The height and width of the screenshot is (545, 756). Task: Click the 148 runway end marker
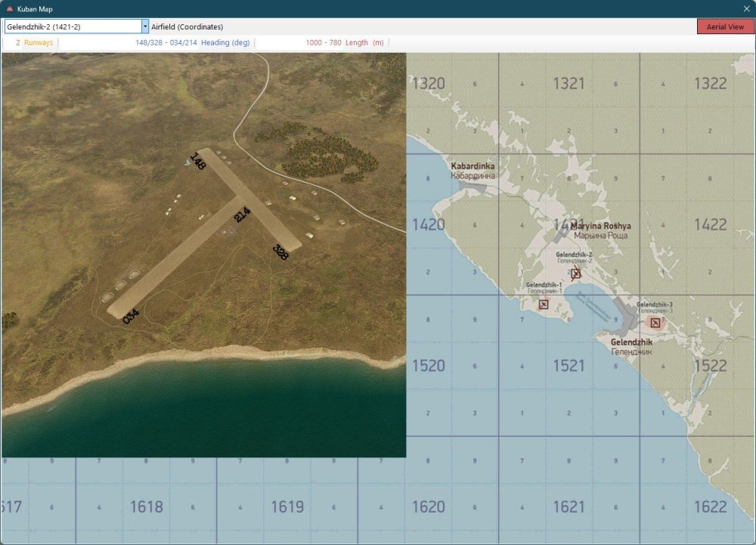pos(198,161)
